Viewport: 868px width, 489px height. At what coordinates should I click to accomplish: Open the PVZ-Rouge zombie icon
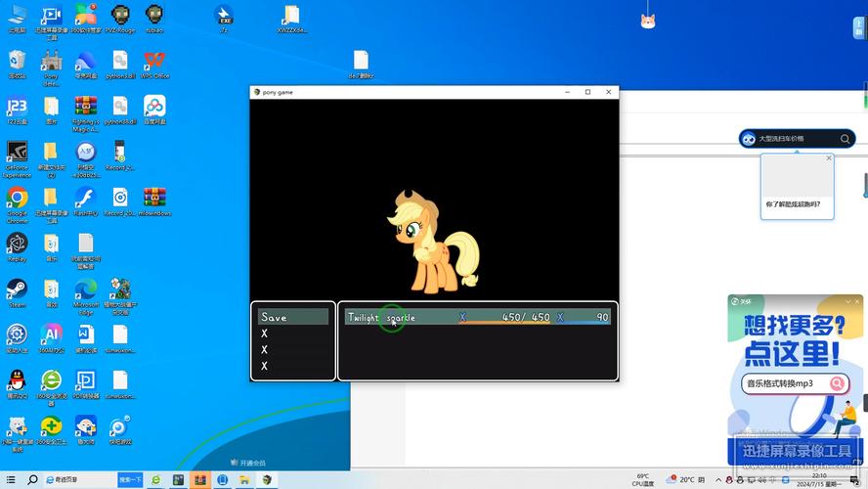click(x=120, y=19)
